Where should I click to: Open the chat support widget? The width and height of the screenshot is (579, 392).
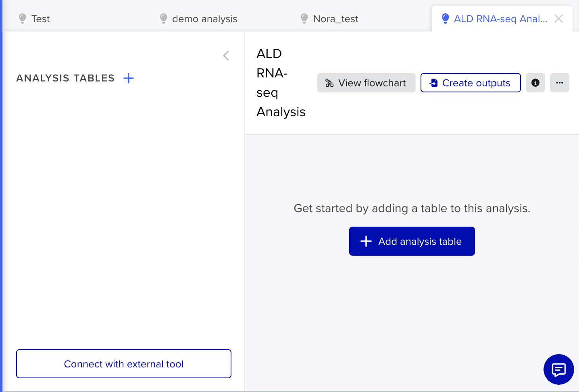click(x=558, y=369)
